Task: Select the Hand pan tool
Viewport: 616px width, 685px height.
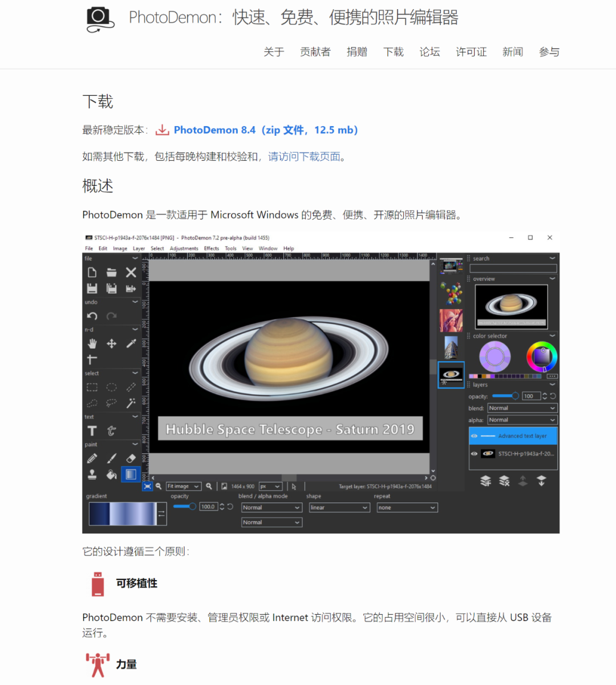Action: tap(92, 343)
